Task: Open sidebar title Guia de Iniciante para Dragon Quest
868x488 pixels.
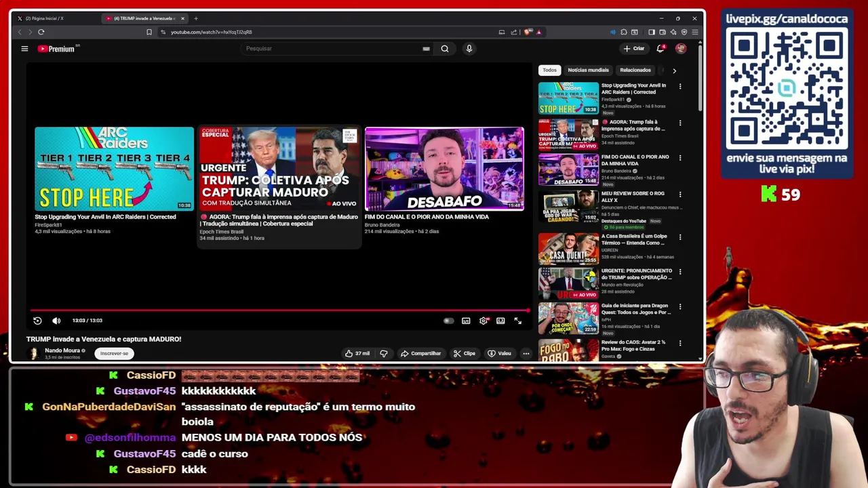Action: 636,309
